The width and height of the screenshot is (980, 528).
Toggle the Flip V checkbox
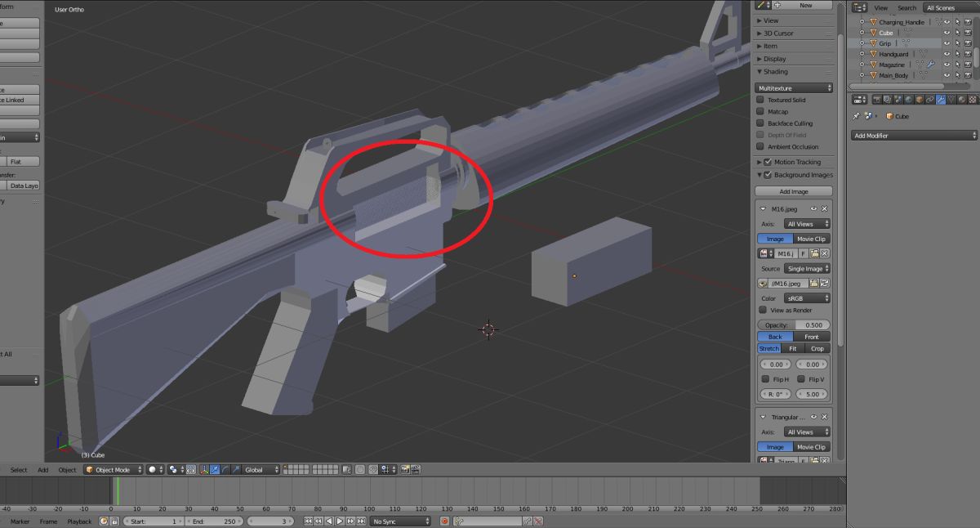(x=801, y=379)
